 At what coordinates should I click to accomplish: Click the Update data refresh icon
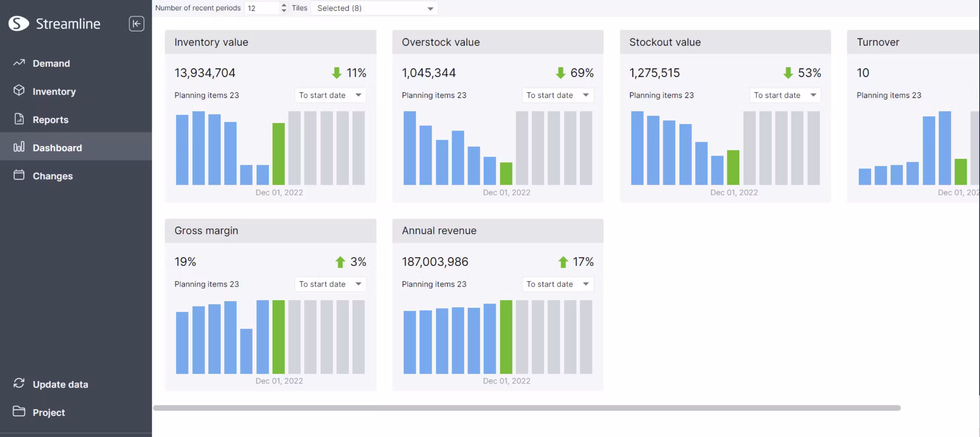pyautogui.click(x=19, y=383)
